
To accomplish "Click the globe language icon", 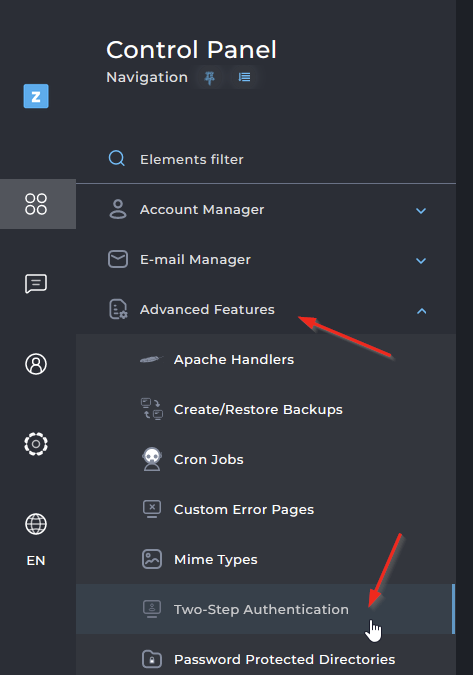I will click(x=36, y=524).
